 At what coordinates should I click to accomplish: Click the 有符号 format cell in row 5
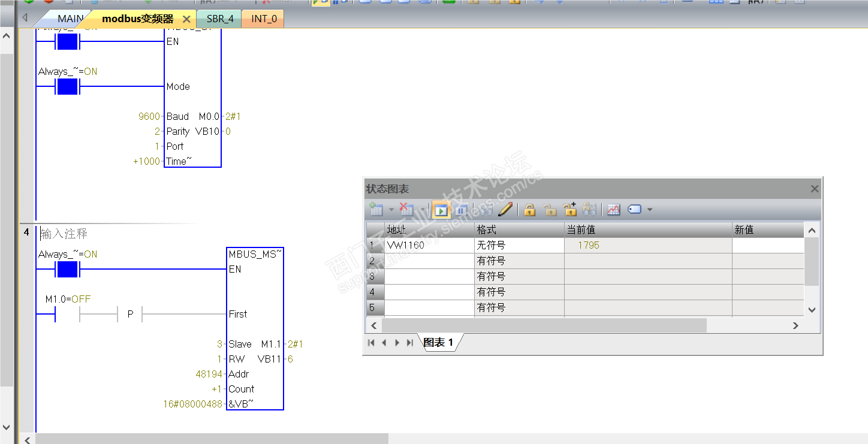tap(519, 307)
